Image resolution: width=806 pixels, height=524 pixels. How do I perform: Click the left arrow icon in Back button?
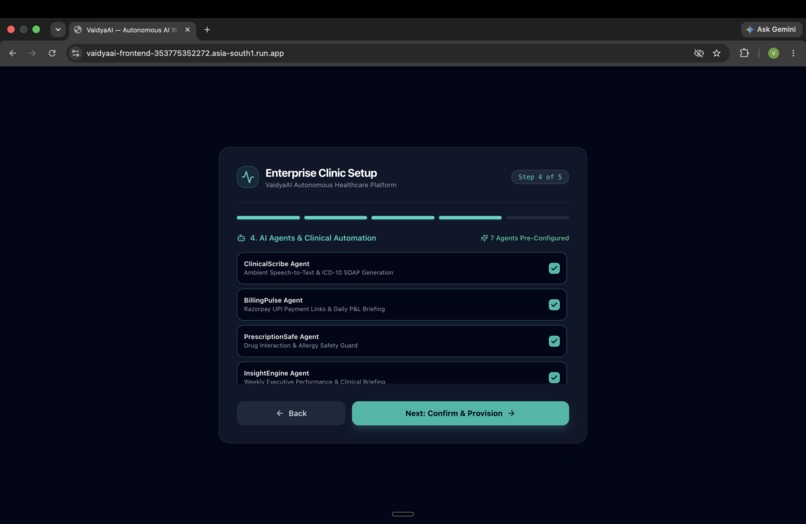point(280,413)
